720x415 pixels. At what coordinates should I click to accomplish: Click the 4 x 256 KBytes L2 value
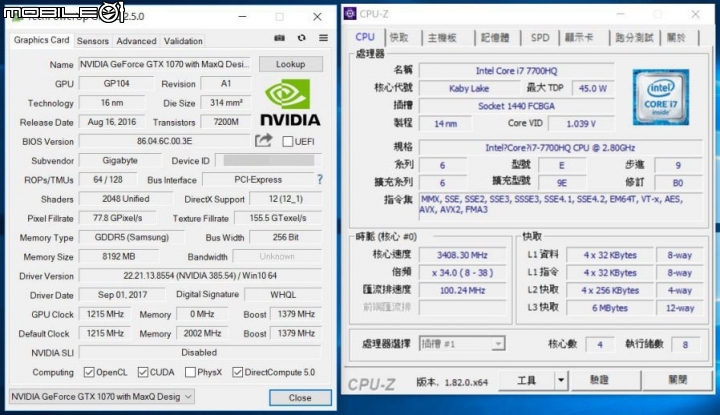pyautogui.click(x=610, y=290)
